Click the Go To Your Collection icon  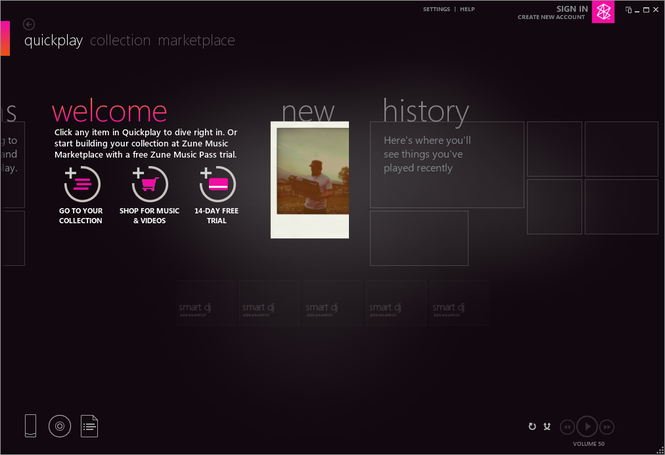[x=81, y=185]
